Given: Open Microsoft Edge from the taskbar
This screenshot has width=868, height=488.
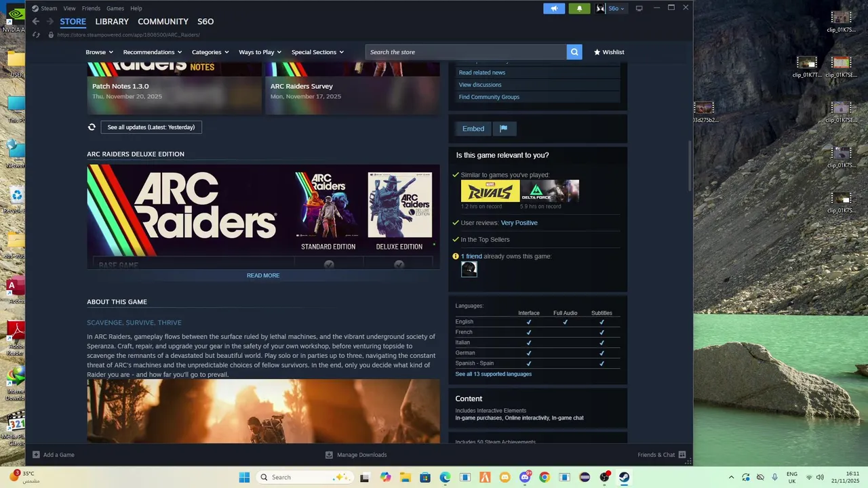Looking at the screenshot, I should (x=445, y=477).
